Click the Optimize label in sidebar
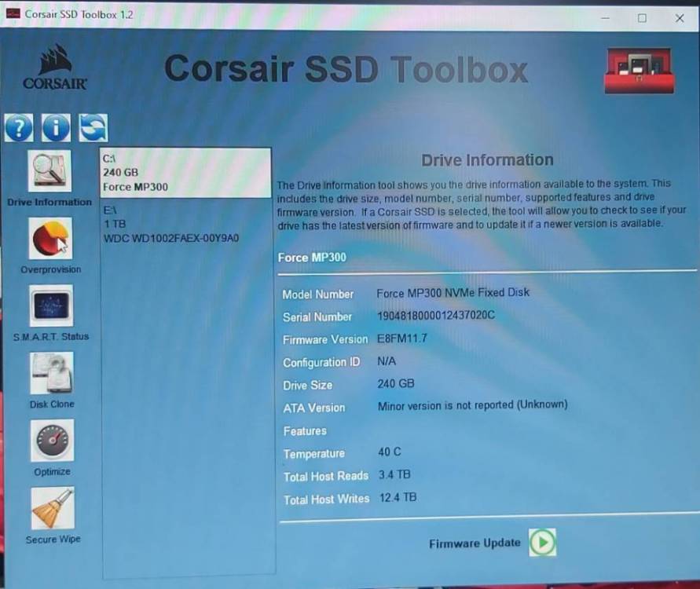 click(x=52, y=472)
